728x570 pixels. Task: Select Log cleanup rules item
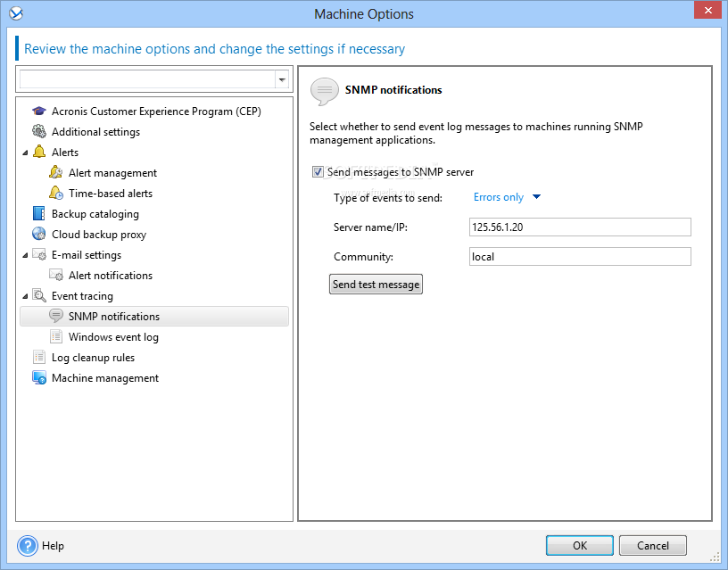click(93, 358)
